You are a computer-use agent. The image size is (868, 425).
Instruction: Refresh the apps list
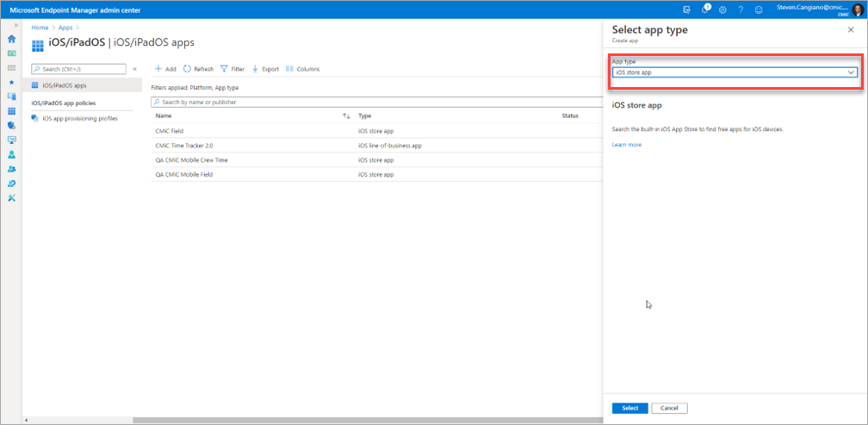(199, 69)
